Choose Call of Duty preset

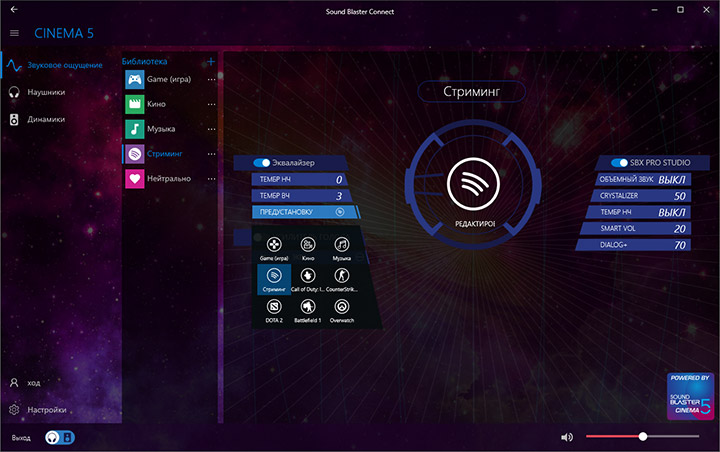point(308,280)
